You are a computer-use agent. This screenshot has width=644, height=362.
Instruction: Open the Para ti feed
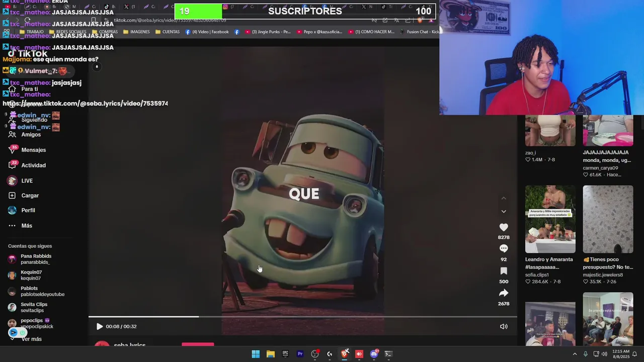tap(29, 89)
